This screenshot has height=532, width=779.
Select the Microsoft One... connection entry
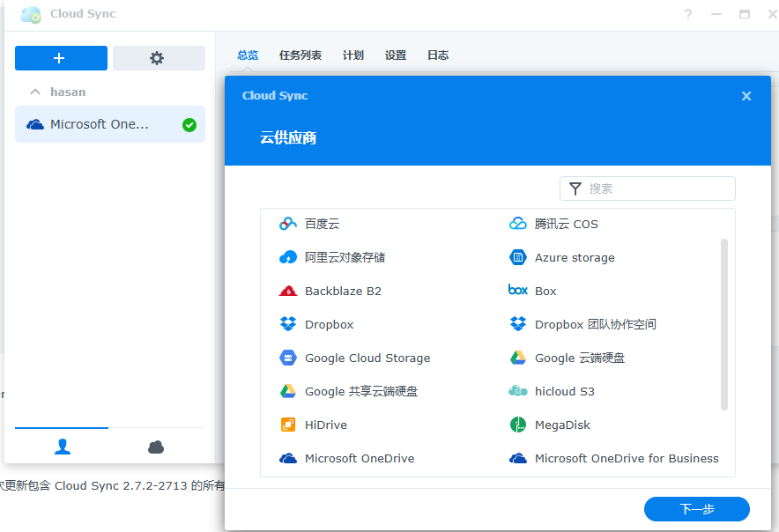[x=110, y=124]
